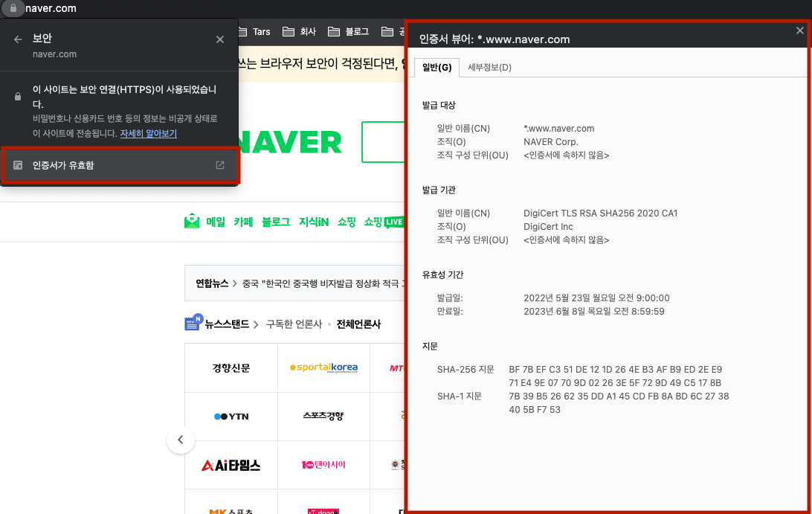This screenshot has height=514, width=812.
Task: Select 전체언론사 tab
Action: (358, 324)
